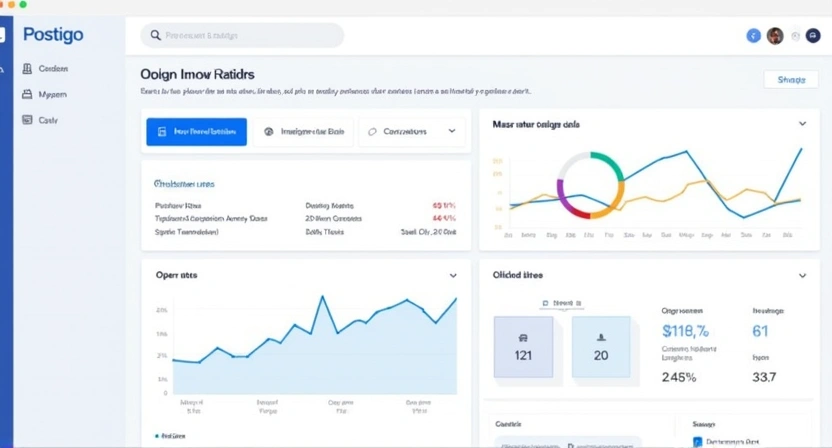
Task: Click the legend dot below the area chart
Action: [157, 436]
